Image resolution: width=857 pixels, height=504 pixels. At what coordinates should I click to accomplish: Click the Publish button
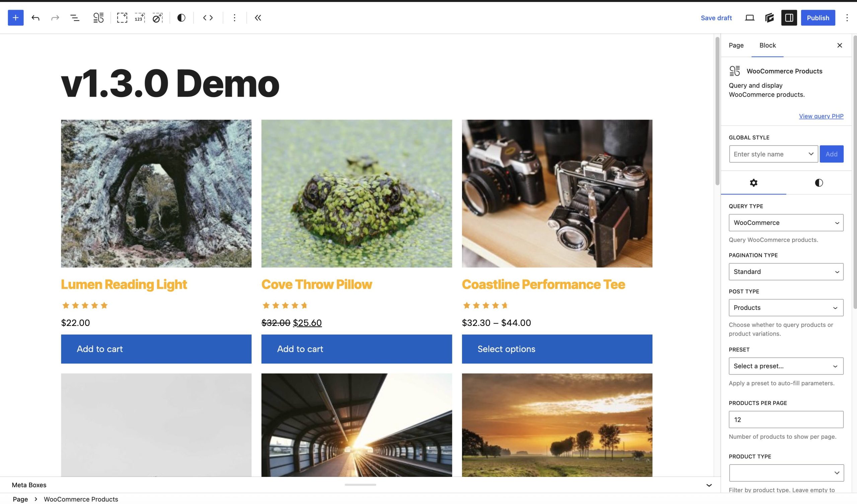tap(818, 18)
